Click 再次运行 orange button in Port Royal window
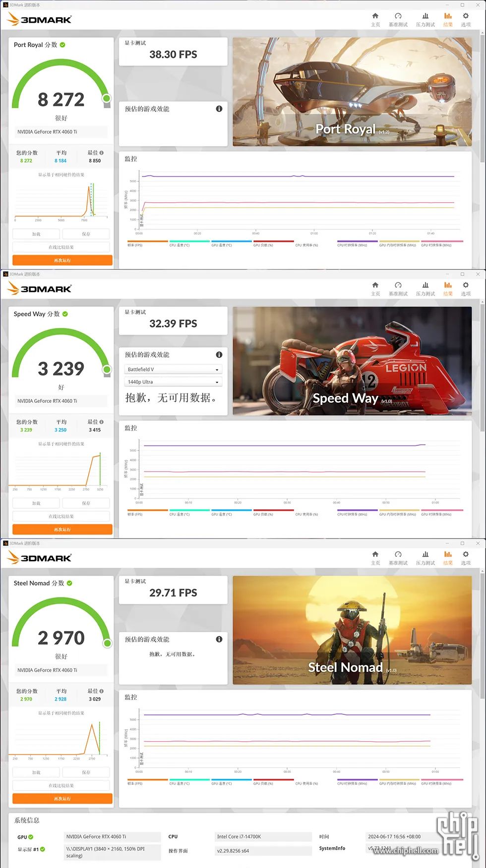 62,260
